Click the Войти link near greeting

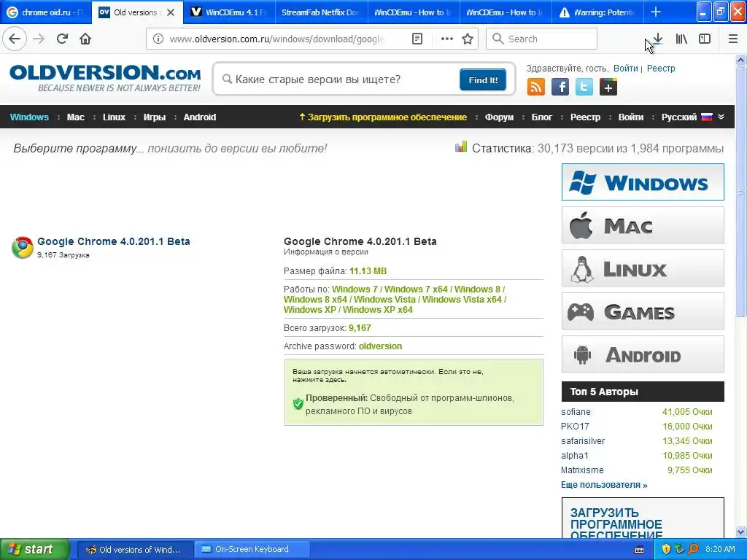click(x=625, y=68)
